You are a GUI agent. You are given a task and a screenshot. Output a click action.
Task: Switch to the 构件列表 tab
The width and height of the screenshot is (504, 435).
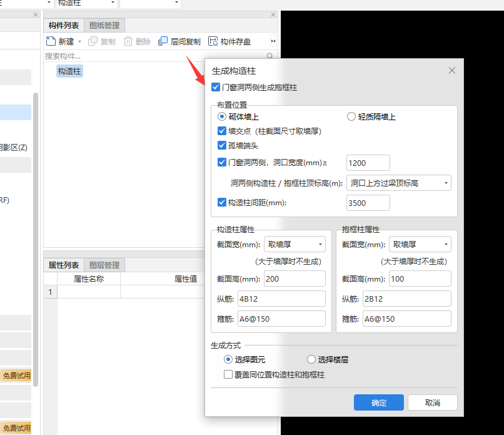click(x=64, y=26)
